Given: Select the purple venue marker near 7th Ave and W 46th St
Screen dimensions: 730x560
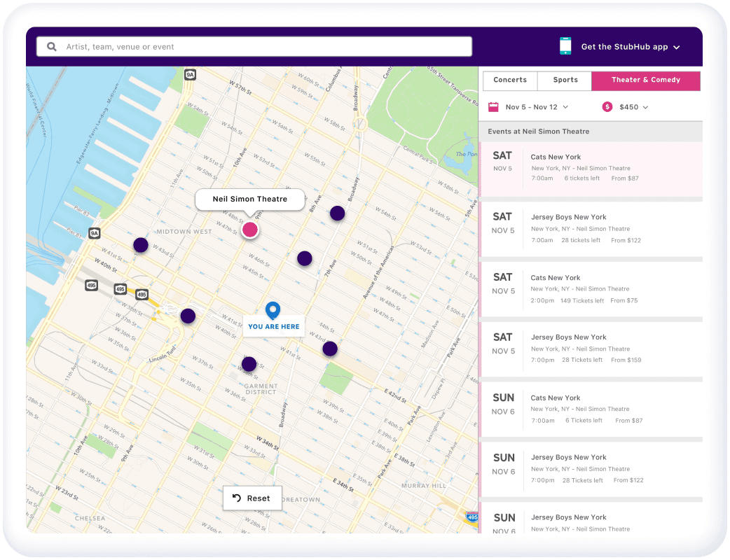Looking at the screenshot, I should click(x=305, y=258).
